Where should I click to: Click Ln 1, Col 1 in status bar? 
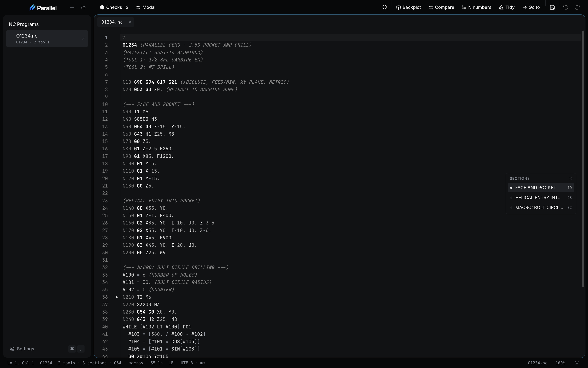point(21,363)
